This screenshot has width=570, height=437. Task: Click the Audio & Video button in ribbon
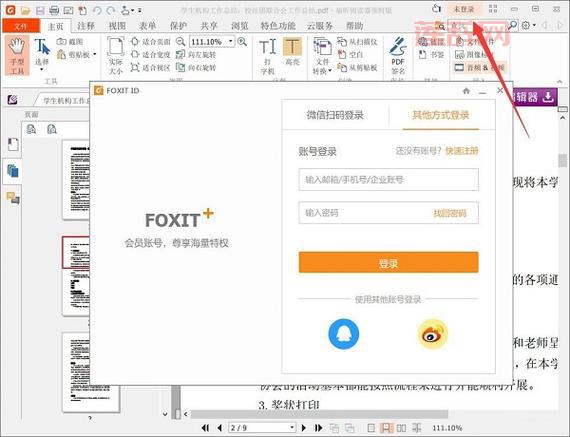480,68
